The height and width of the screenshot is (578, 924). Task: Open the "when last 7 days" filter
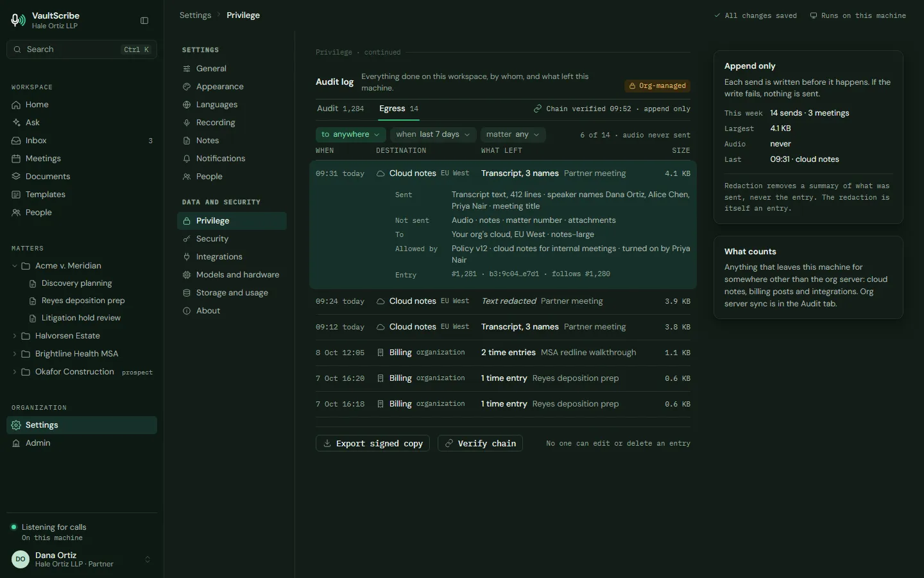(432, 134)
